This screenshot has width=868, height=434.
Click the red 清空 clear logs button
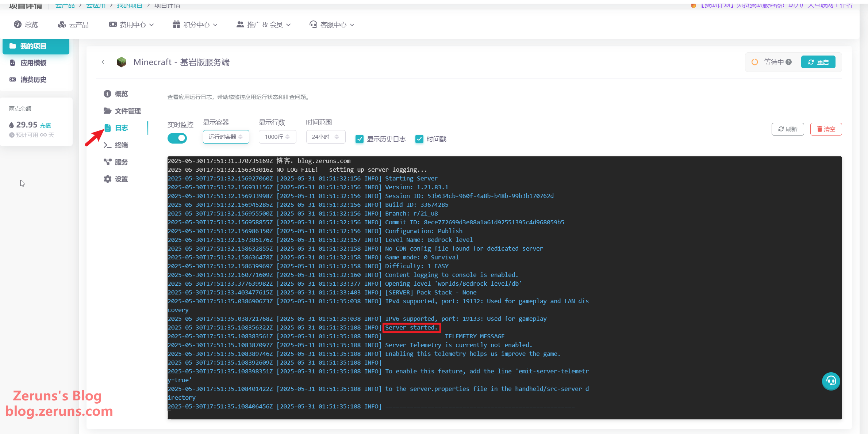coord(826,129)
